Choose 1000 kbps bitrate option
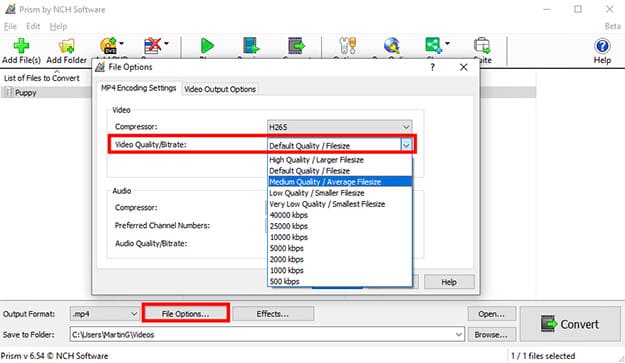 pyautogui.click(x=340, y=270)
